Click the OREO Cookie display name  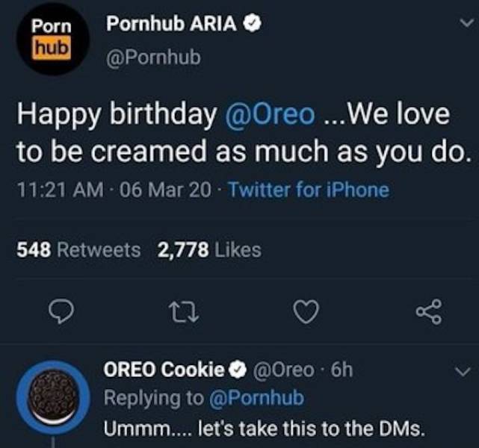(x=163, y=369)
